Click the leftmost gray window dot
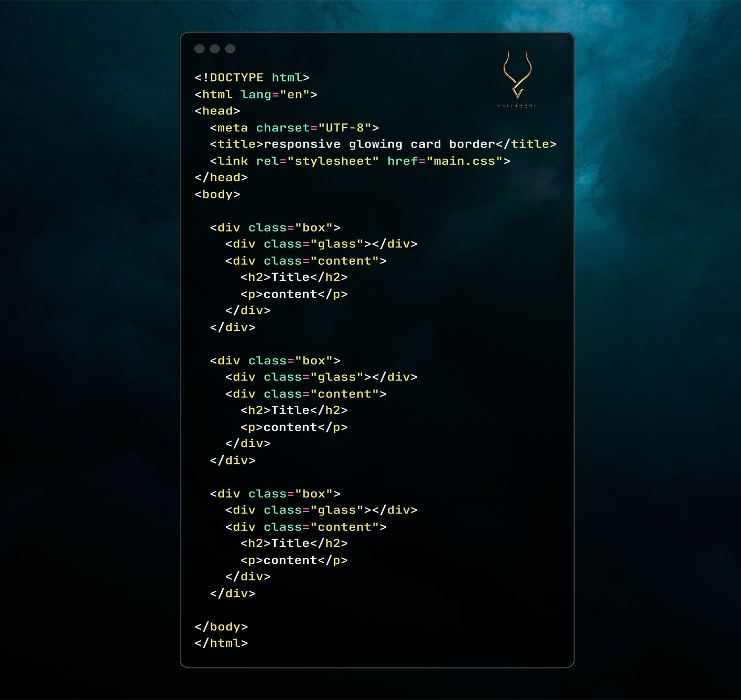Viewport: 741px width, 700px height. 200,48
